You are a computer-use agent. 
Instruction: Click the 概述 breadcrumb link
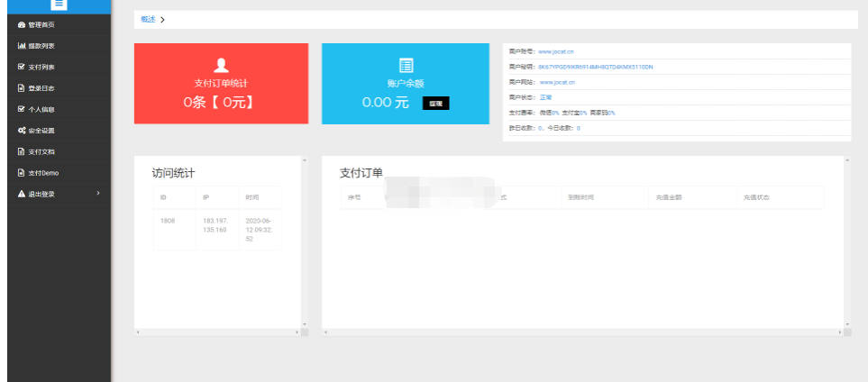148,19
